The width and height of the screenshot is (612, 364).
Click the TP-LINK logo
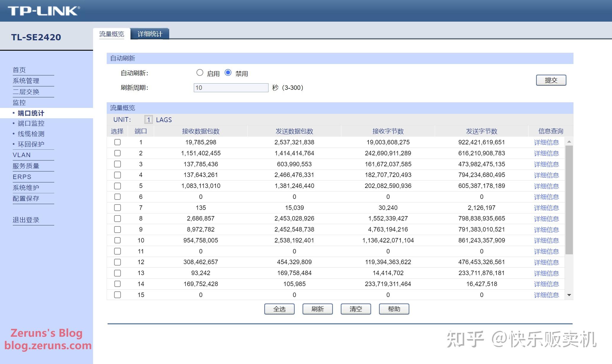[x=44, y=11]
